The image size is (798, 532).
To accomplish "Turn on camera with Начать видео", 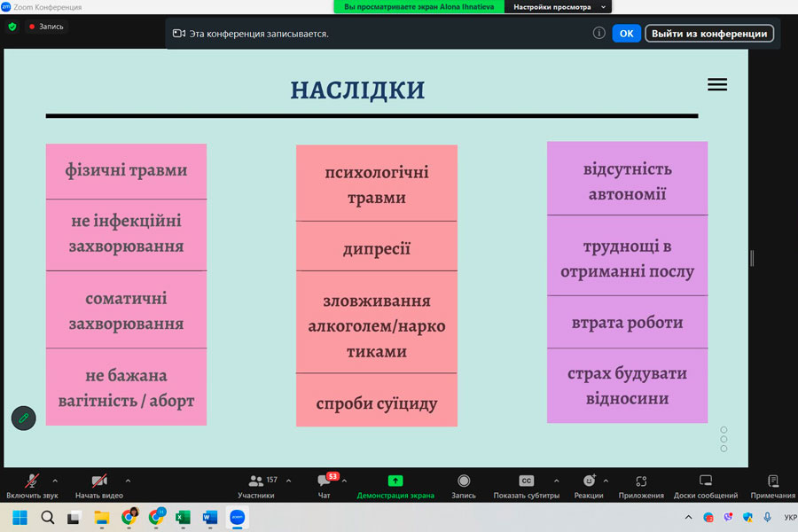I will [99, 485].
